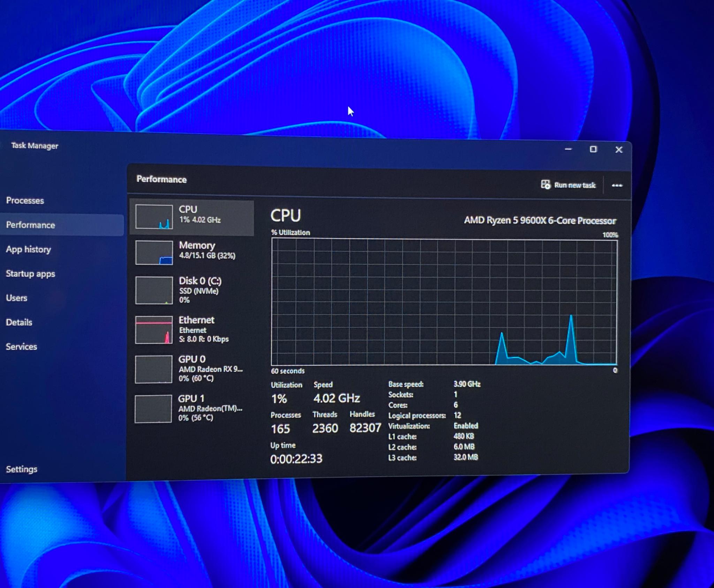Click the CPU utilization graph area
The image size is (714, 588).
click(444, 302)
